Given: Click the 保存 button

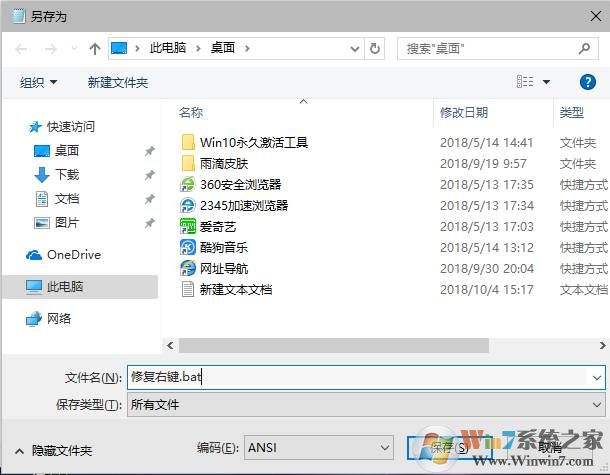Looking at the screenshot, I should click(450, 448).
